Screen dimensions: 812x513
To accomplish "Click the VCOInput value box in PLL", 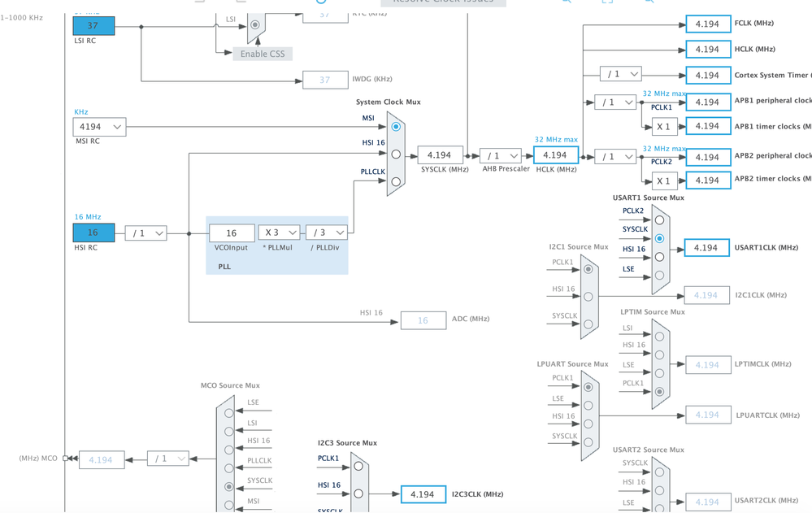I will [x=232, y=233].
